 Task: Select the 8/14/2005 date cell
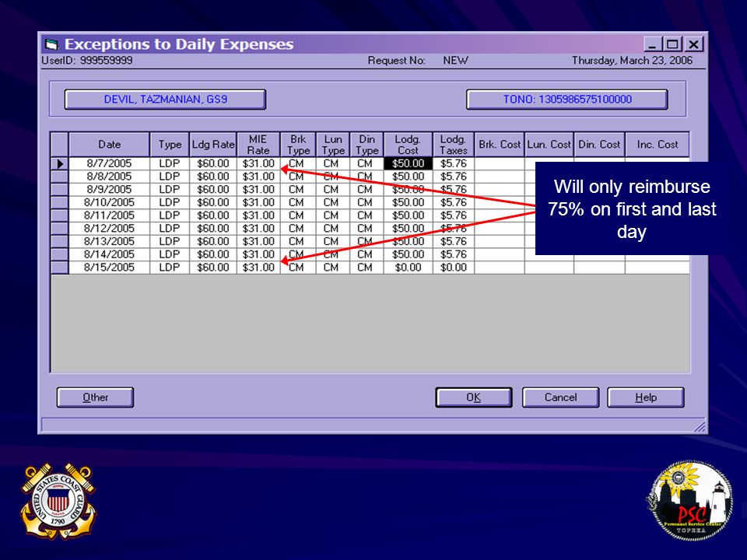(x=109, y=254)
